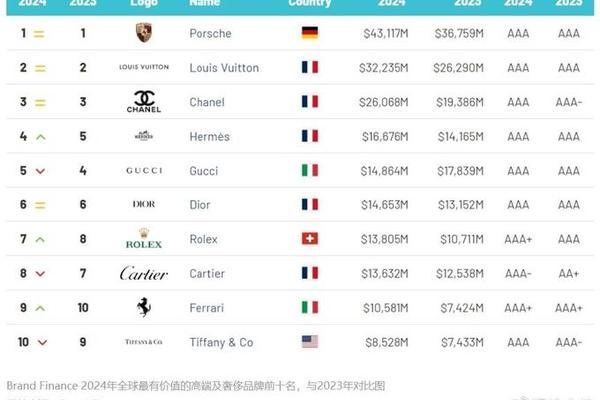Click the red down arrow beside rank 5

(x=40, y=171)
